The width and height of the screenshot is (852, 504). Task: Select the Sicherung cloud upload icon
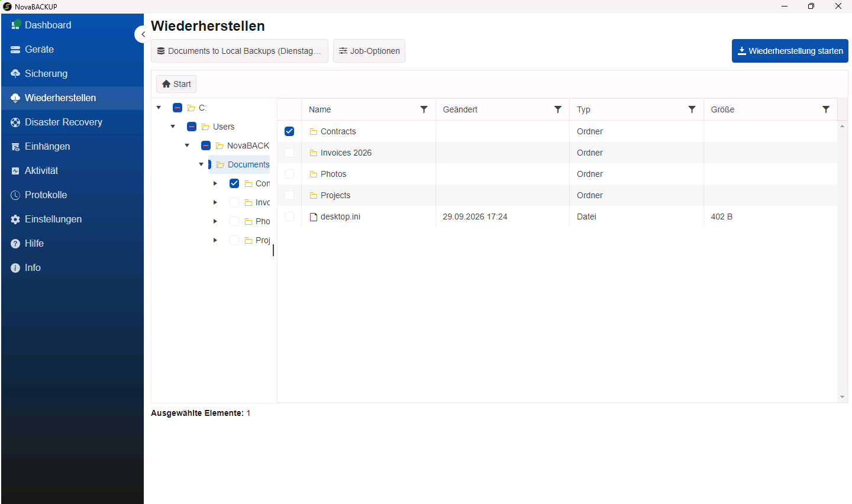15,73
